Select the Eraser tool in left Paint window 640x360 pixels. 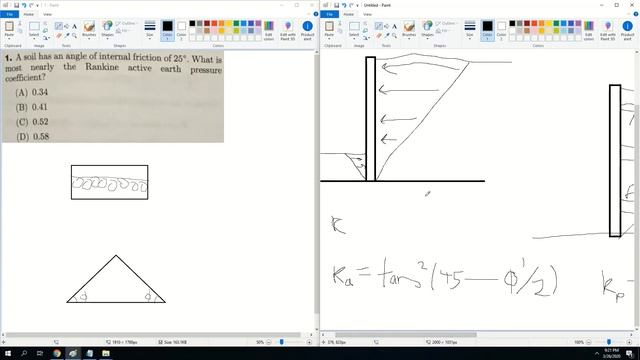59,36
